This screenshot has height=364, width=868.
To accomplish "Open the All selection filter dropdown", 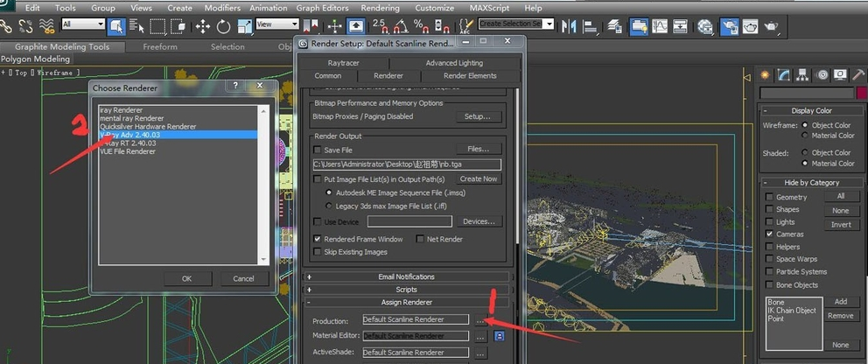I will [83, 24].
